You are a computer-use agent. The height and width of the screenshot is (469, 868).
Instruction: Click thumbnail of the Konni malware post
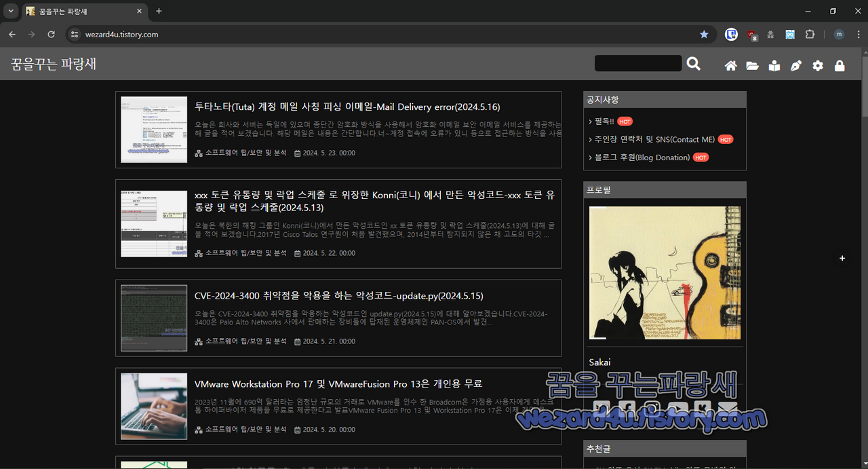(x=154, y=224)
